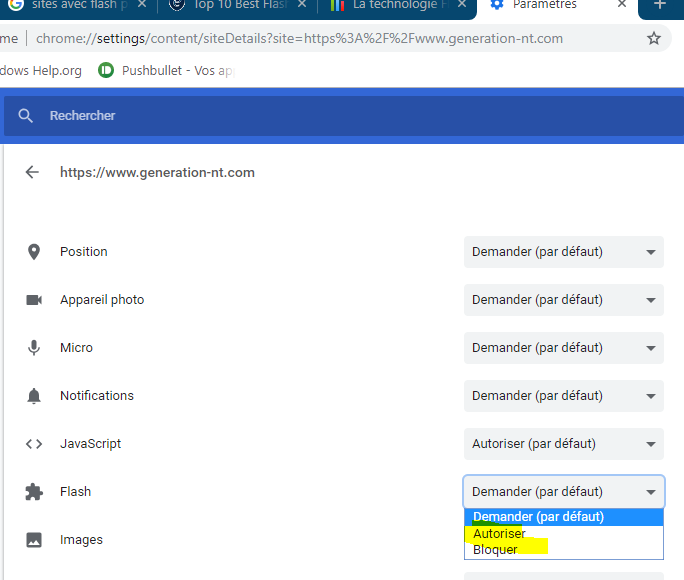Click the JavaScript code brackets icon
The image size is (684, 580).
34,444
